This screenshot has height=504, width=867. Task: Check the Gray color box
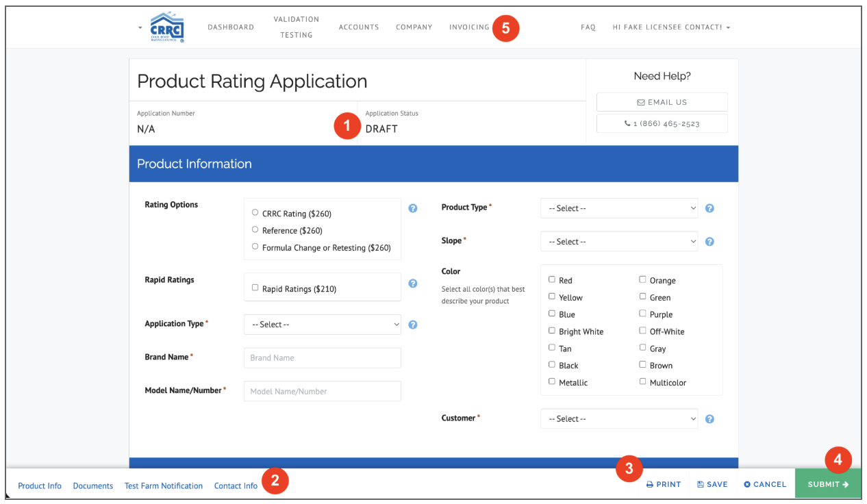click(x=642, y=348)
